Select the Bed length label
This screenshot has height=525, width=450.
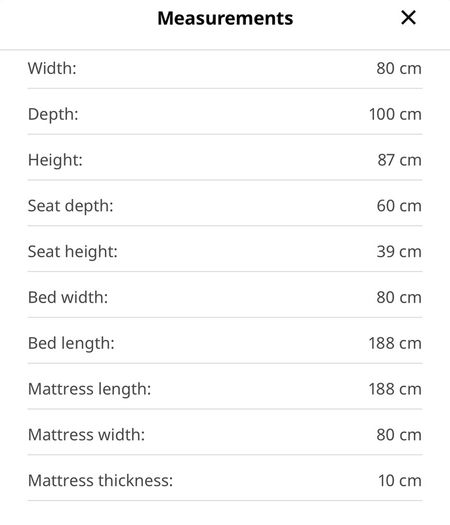[71, 343]
